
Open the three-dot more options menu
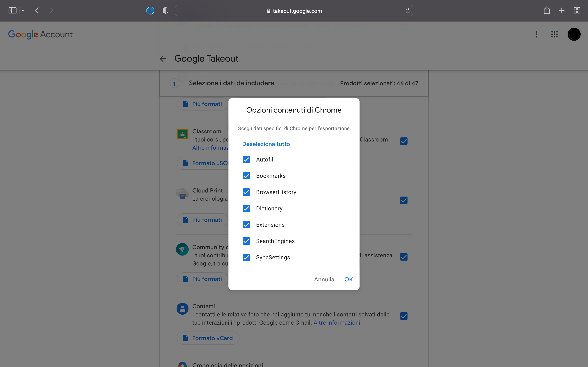[537, 34]
